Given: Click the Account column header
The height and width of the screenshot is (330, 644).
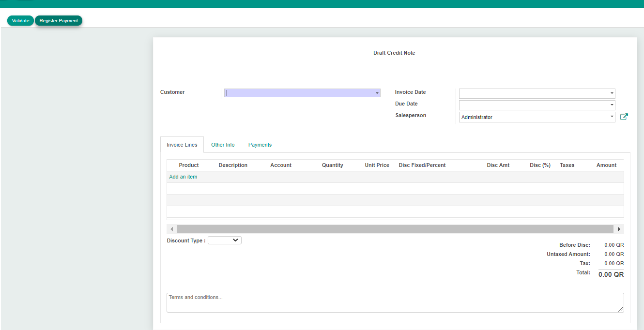Looking at the screenshot, I should click(281, 165).
